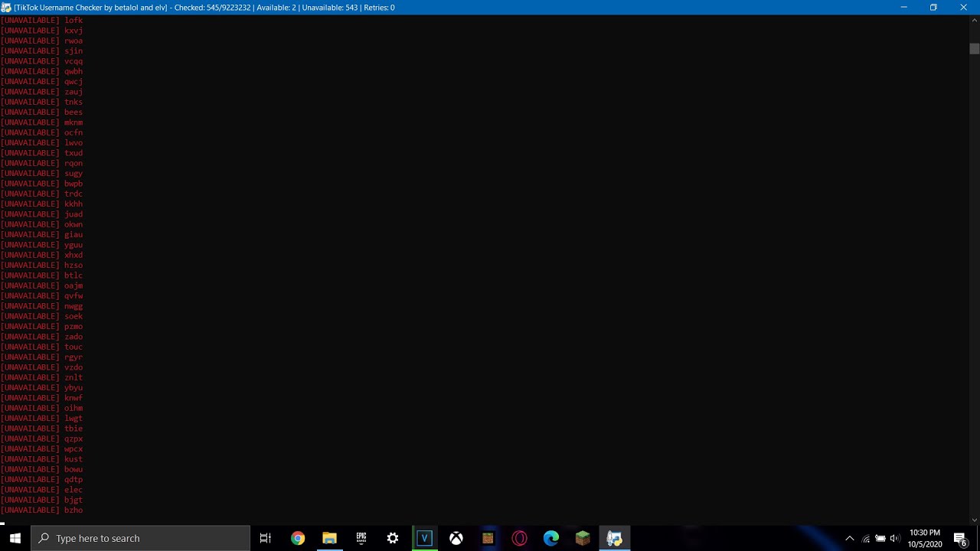Open the Minecraft grass block icon
The image size is (980, 551).
coord(583,538)
